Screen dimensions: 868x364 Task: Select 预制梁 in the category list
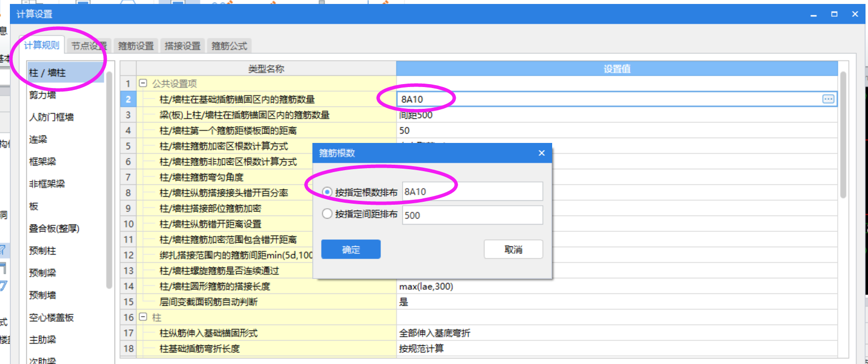pos(65,273)
